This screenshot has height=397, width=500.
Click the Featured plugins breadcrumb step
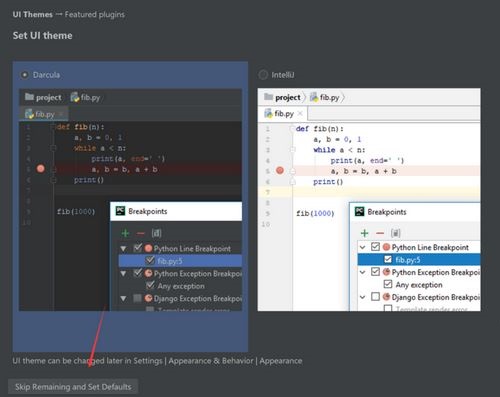pos(95,15)
